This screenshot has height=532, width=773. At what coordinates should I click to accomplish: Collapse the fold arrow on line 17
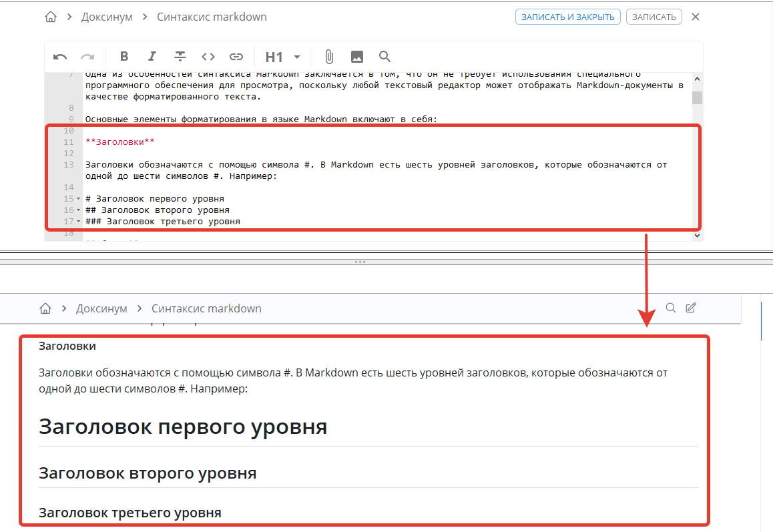[78, 222]
